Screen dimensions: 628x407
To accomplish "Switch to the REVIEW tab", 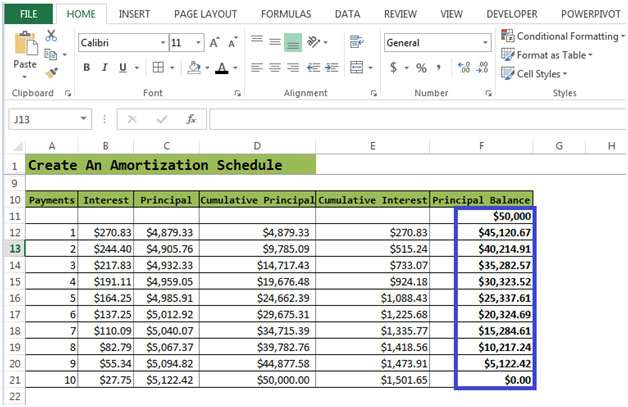I will click(400, 14).
